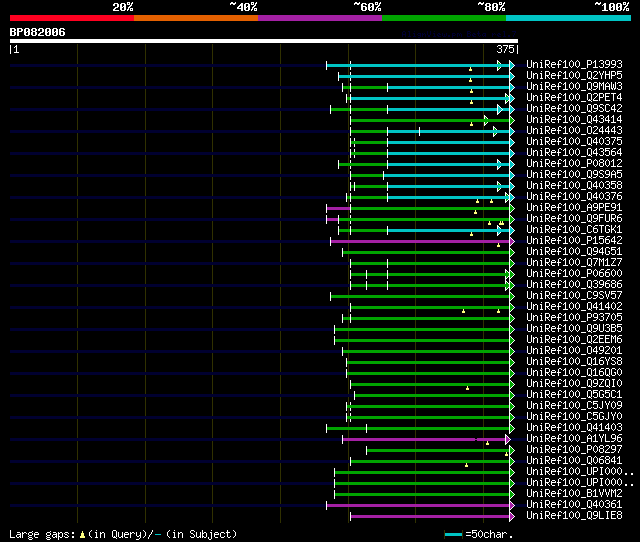Open UniRef100_O49201 hit name
Image resolution: width=640 pixels, height=542 pixels.
[x=574, y=351]
